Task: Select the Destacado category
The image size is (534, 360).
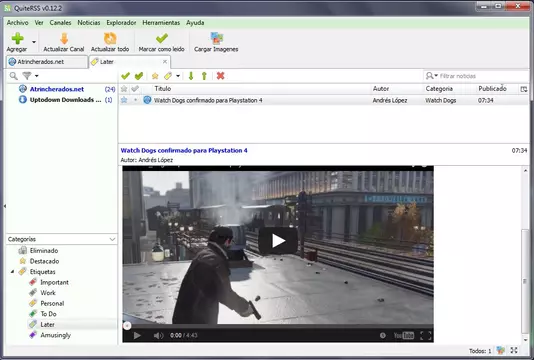Action: tap(44, 261)
